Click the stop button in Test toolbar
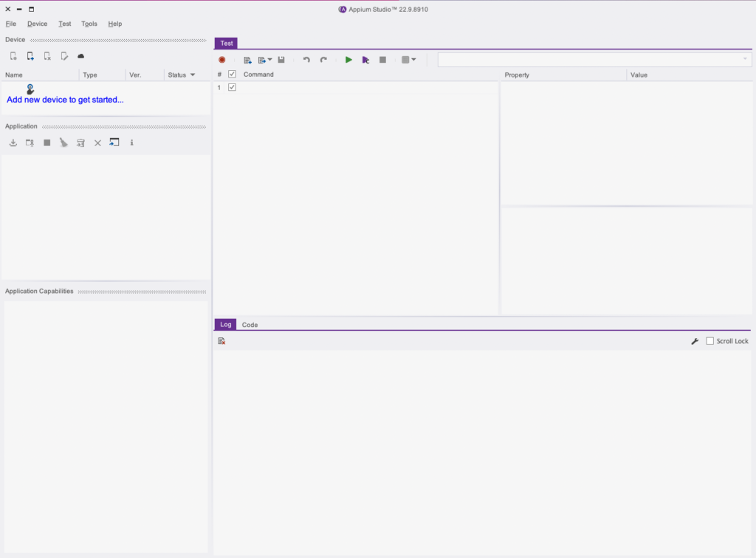Image resolution: width=756 pixels, height=558 pixels. click(x=383, y=60)
